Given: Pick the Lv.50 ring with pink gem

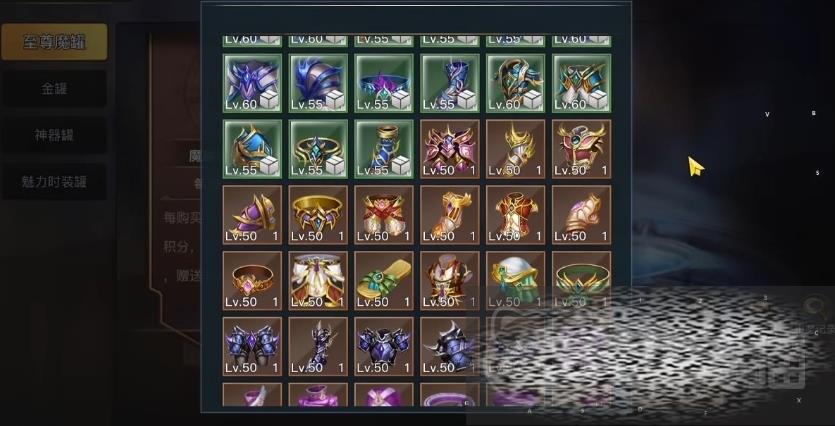Looking at the screenshot, I should [252, 281].
